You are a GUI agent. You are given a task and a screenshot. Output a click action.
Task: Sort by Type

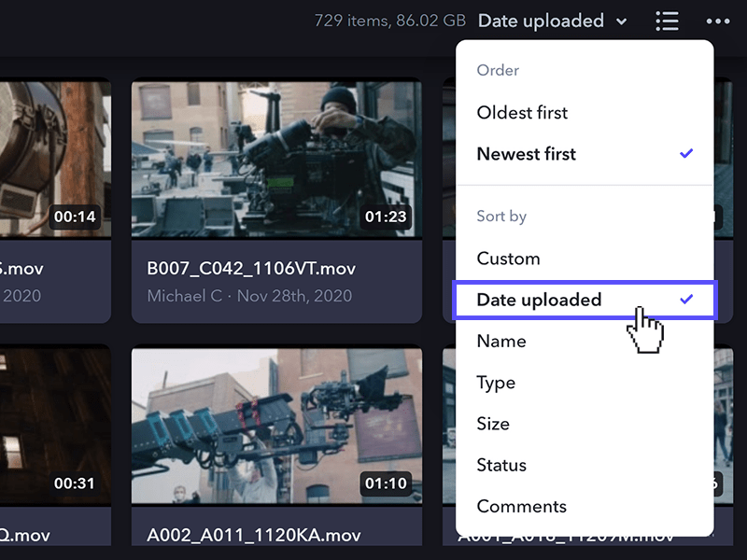[585, 383]
